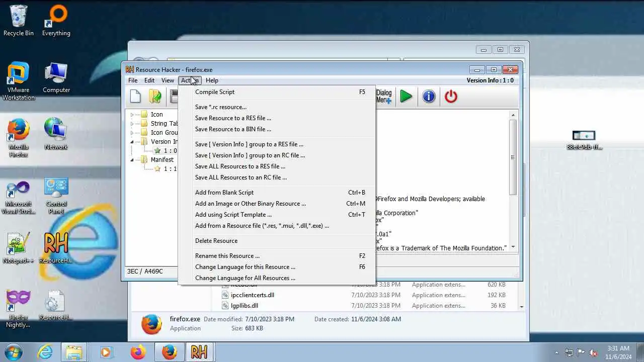The height and width of the screenshot is (362, 644).
Task: Click the volume muted tray icon
Action: pyautogui.click(x=594, y=352)
